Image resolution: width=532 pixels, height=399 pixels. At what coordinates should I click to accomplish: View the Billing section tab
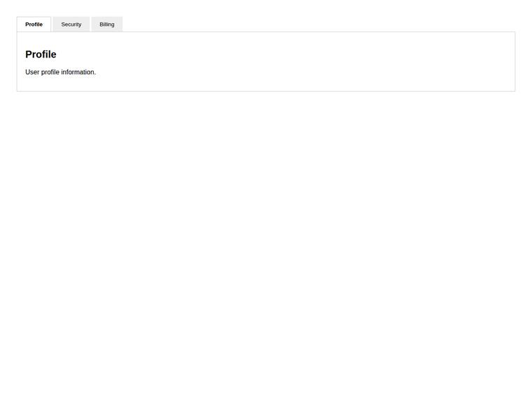107,24
